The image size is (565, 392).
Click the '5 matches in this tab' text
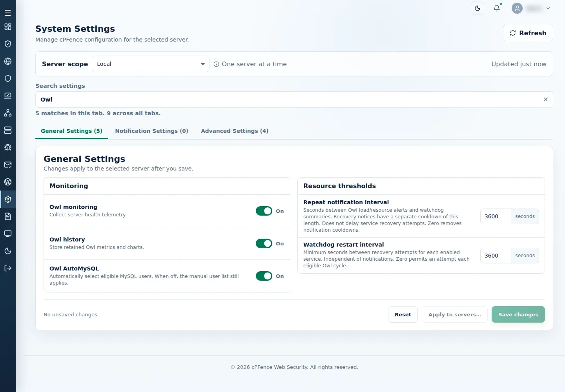point(70,113)
